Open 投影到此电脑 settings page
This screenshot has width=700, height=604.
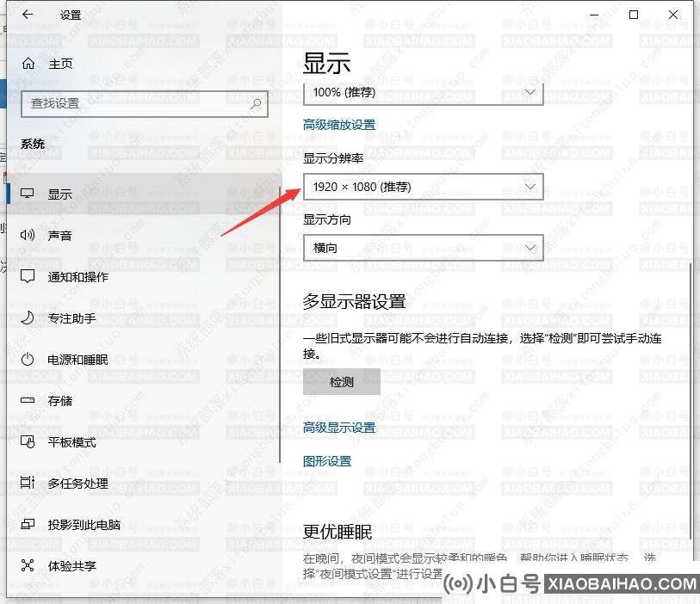click(143, 525)
